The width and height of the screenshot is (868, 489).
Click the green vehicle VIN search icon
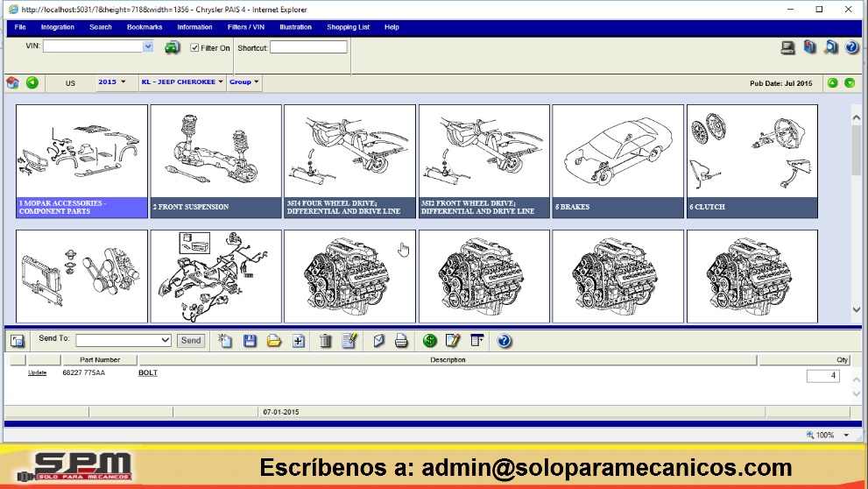click(x=173, y=47)
